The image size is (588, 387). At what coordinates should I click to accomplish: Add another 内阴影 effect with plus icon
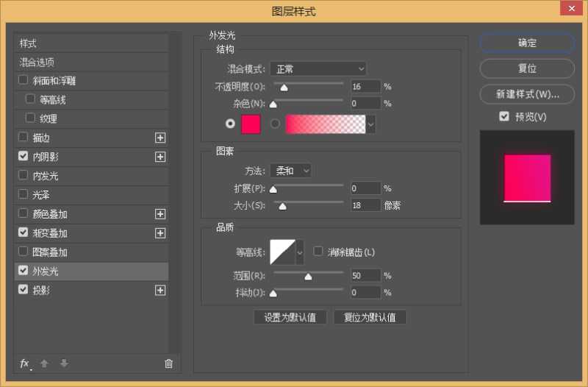point(160,157)
